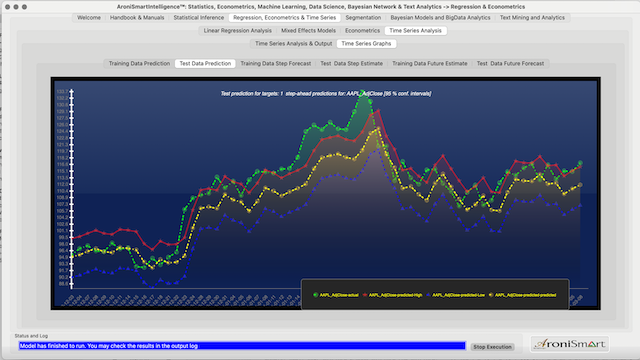Select the Time Series Graphs tab
Image resolution: width=640 pixels, height=360 pixels.
pyautogui.click(x=366, y=44)
